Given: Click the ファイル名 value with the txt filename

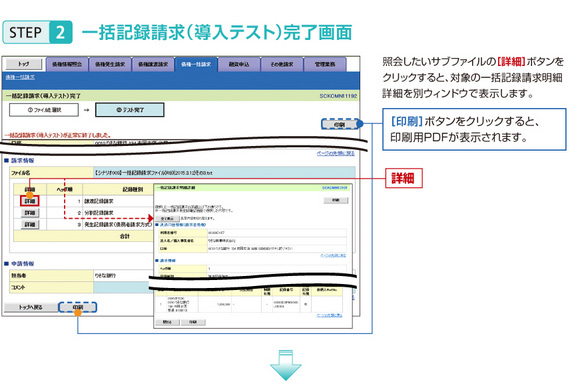Looking at the screenshot, I should point(224,173).
